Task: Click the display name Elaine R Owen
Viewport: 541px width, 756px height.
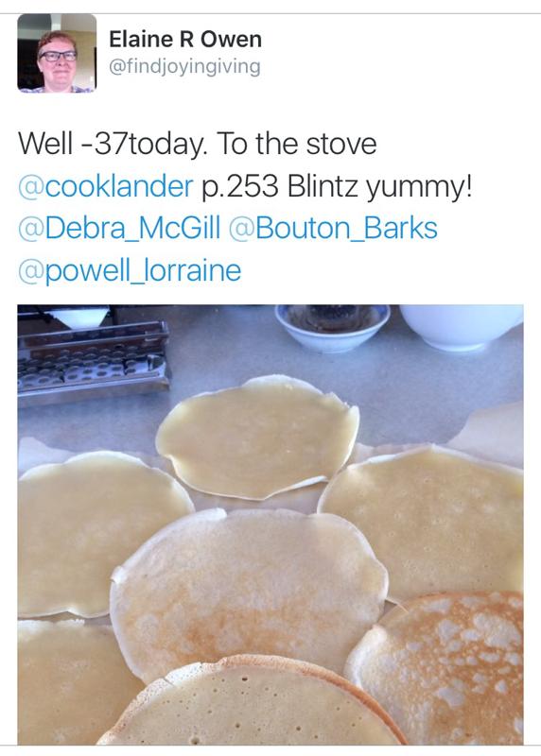Action: (x=185, y=39)
